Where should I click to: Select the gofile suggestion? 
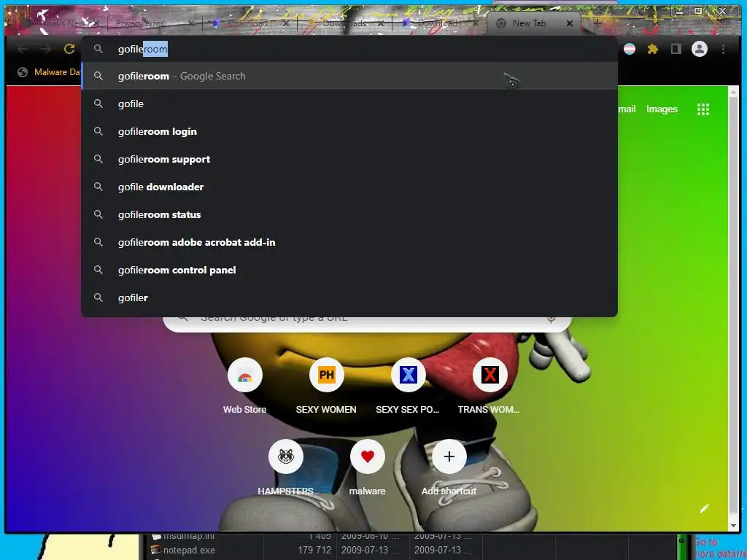click(349, 104)
